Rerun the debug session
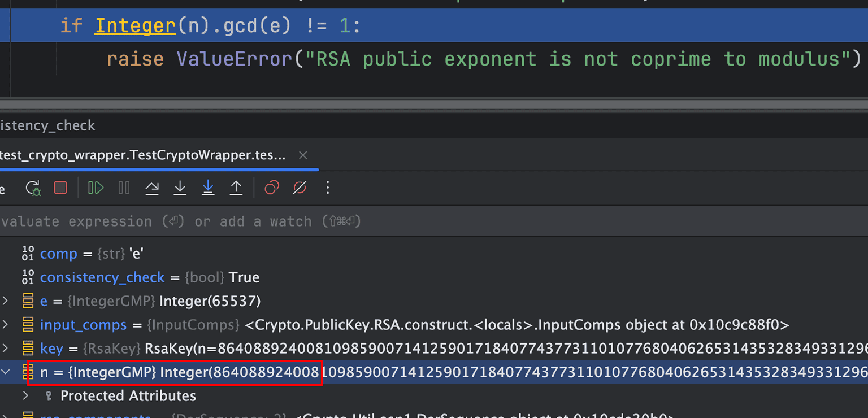 tap(33, 188)
